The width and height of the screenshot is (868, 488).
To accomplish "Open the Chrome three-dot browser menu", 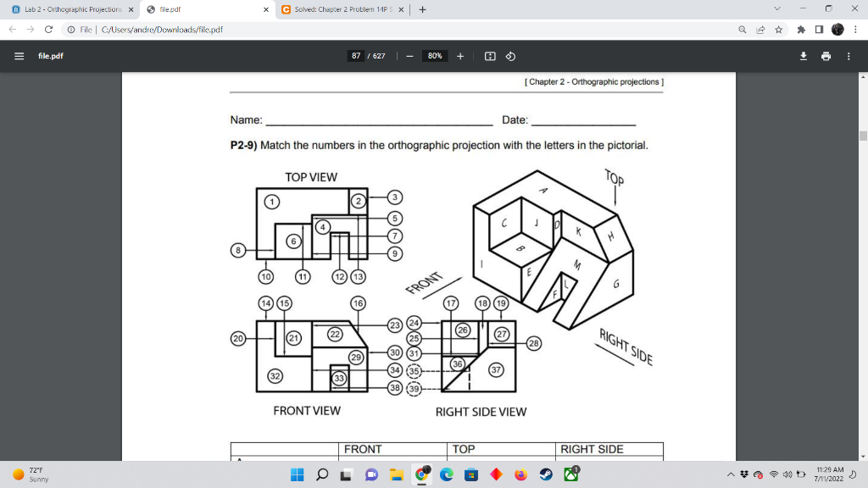I will tap(855, 30).
